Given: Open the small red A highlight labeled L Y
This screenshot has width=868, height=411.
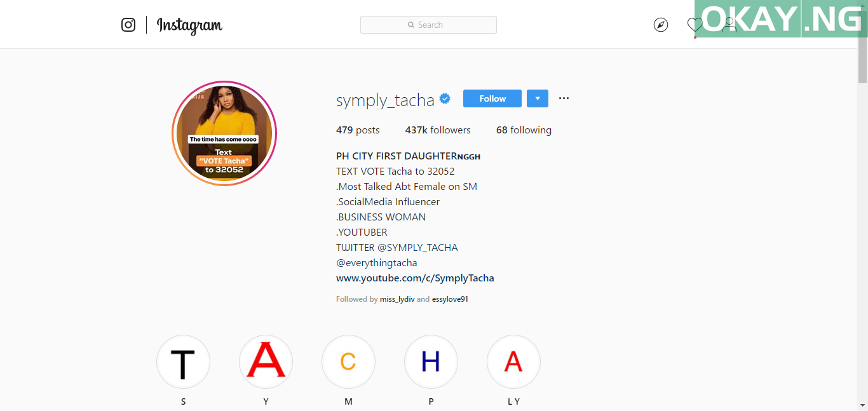Looking at the screenshot, I should pyautogui.click(x=513, y=362).
